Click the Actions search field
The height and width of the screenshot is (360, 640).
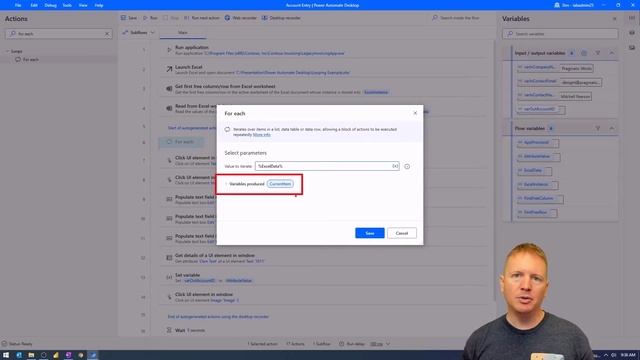point(58,34)
